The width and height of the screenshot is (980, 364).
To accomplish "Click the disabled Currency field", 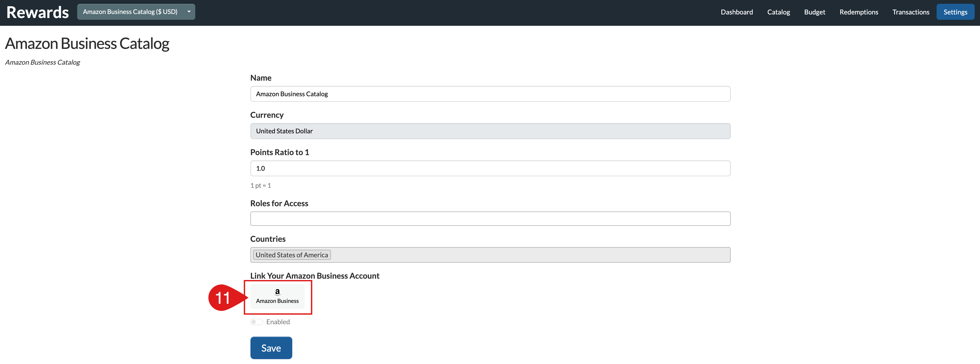I will tap(490, 131).
